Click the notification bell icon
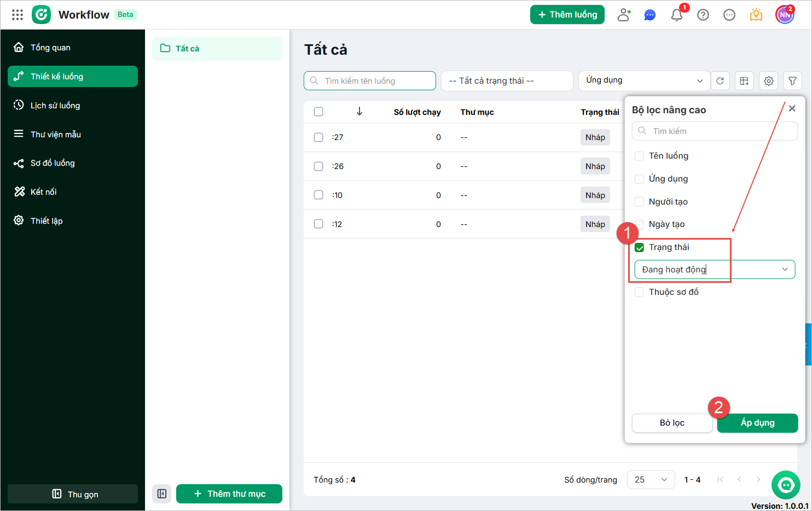Image resolution: width=812 pixels, height=511 pixels. 677,15
